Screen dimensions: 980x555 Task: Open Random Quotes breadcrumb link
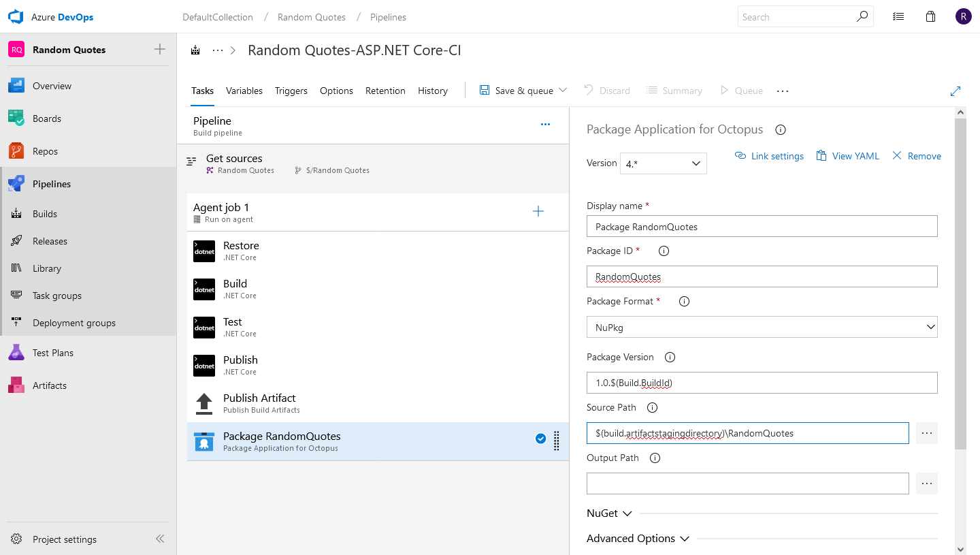312,17
